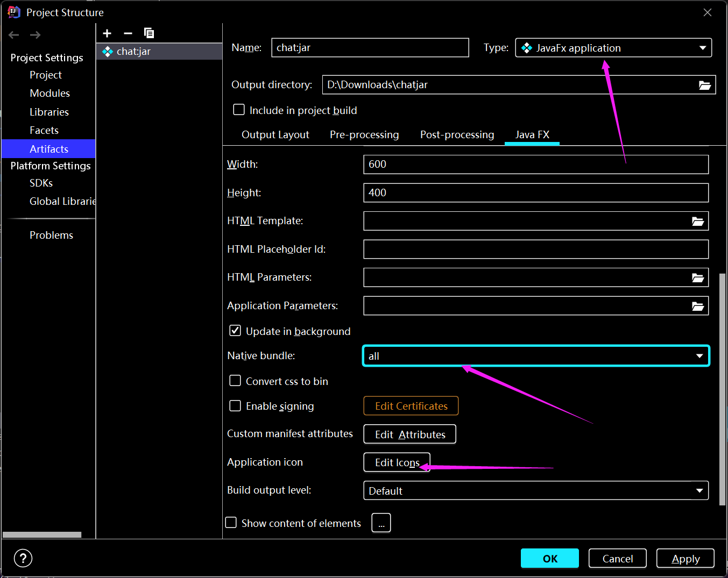Screen dimensions: 728x578
Task: Open the help question mark icon
Action: coord(23,558)
